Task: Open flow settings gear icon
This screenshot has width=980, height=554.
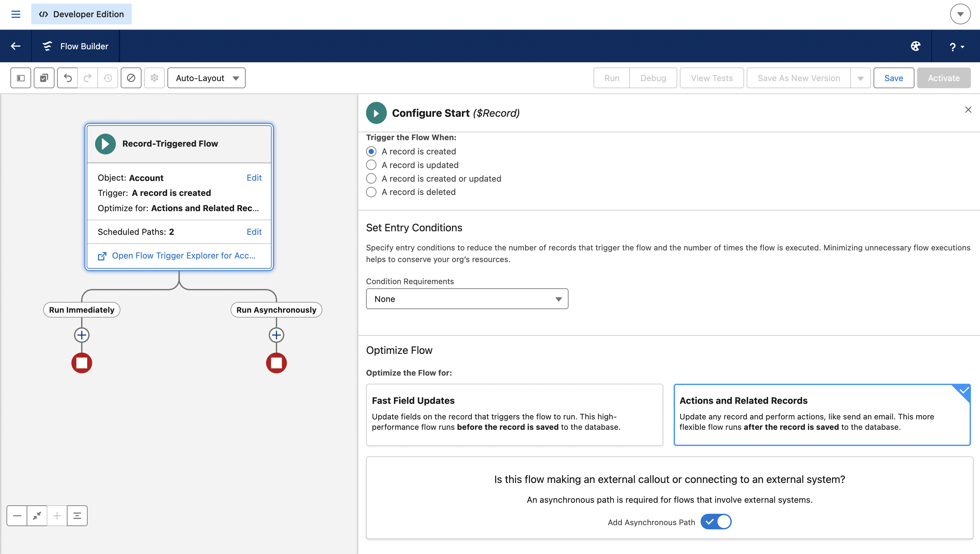Action: coord(154,78)
